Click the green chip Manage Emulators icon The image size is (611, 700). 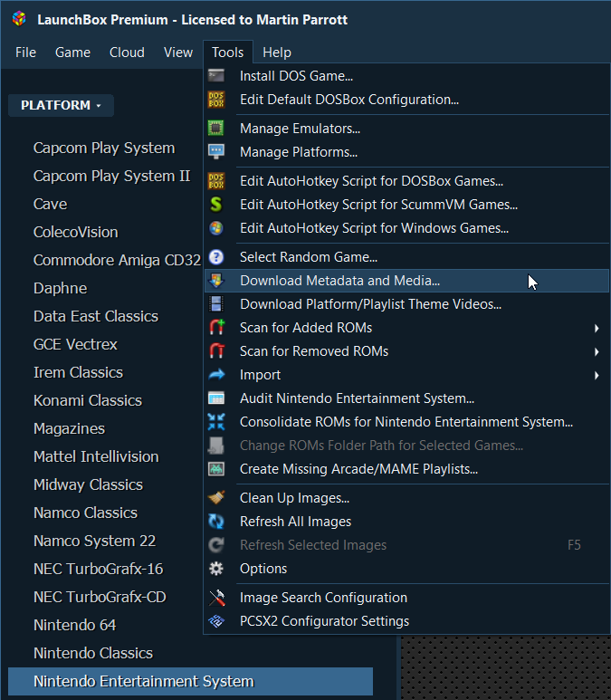tap(216, 129)
